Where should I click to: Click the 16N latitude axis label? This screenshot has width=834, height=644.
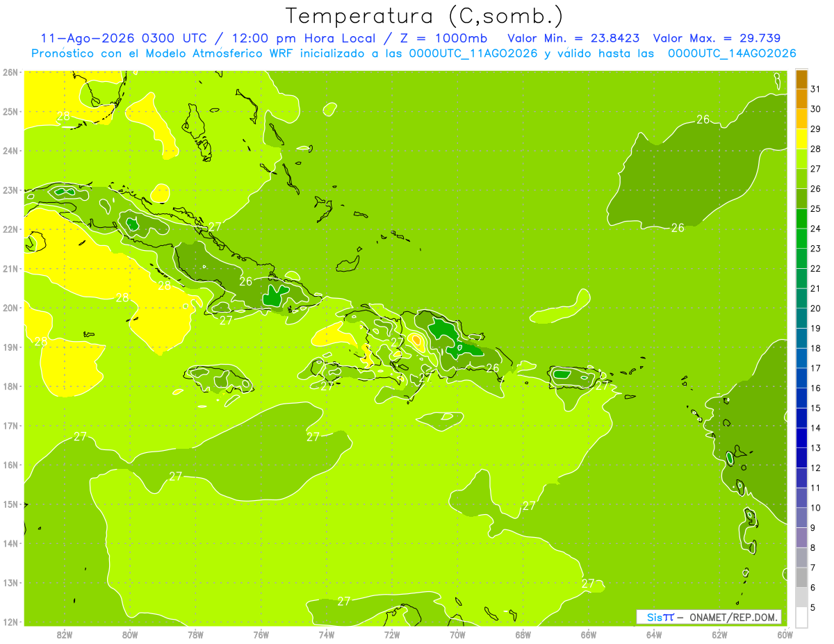pos(10,465)
